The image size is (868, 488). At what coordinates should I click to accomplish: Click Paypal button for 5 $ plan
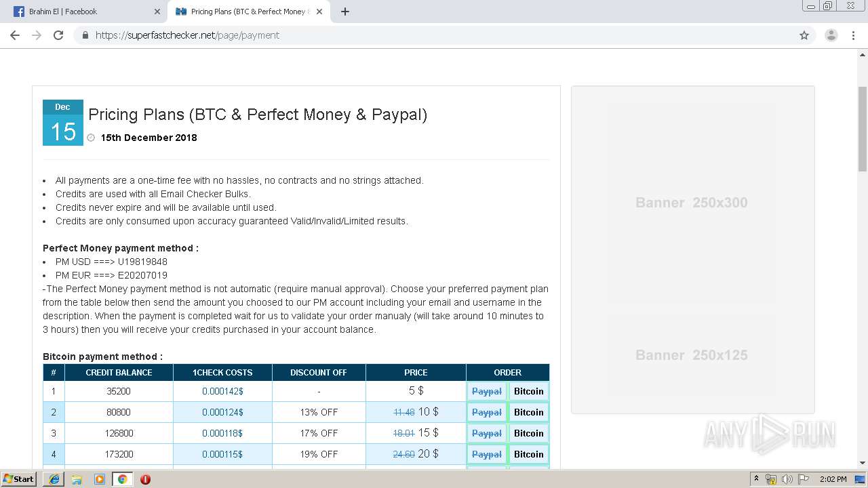coord(487,391)
